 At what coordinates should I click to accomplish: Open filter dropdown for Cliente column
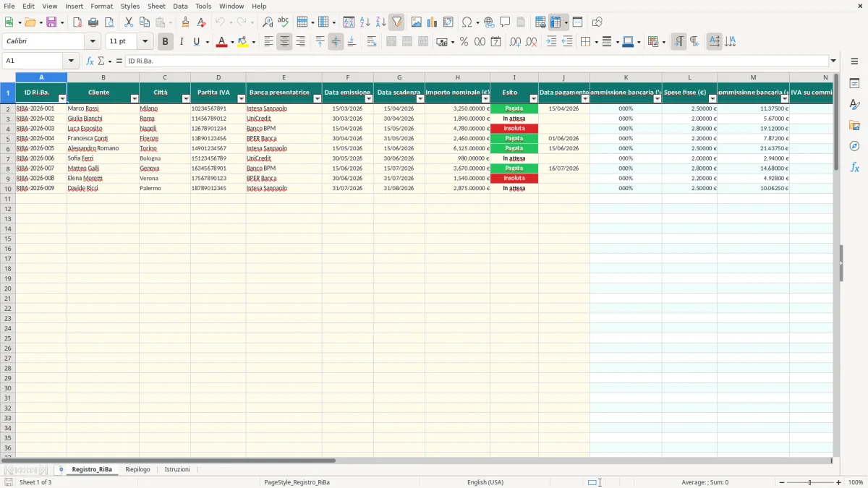[135, 98]
